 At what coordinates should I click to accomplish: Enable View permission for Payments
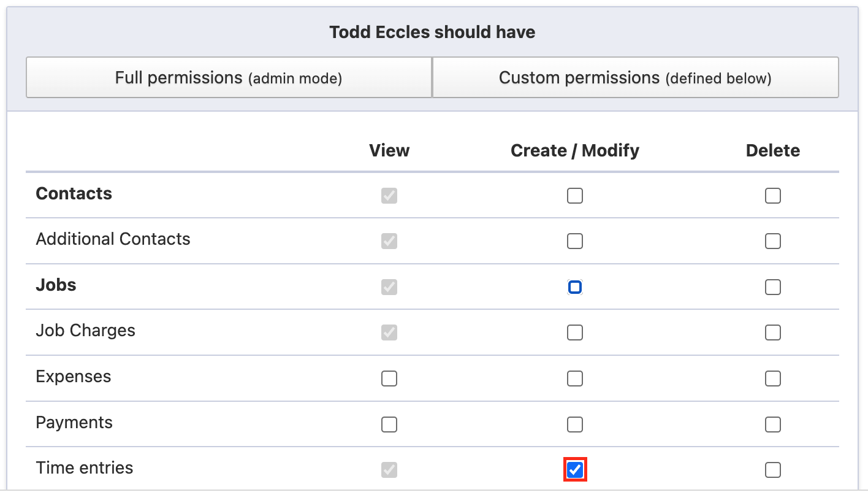pos(389,425)
